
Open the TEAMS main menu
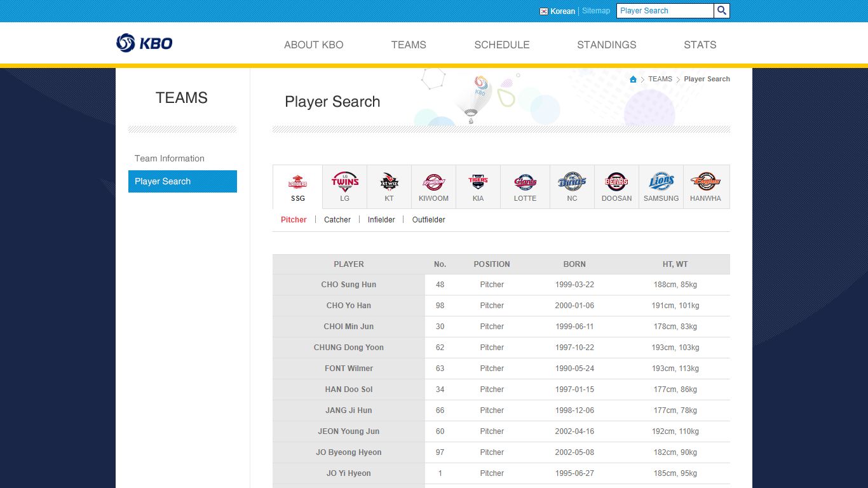(x=409, y=45)
